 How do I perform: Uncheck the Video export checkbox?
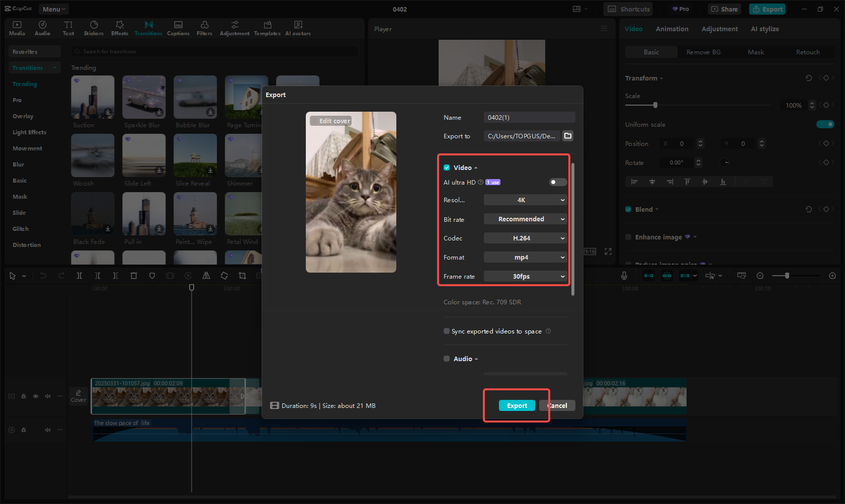[447, 167]
